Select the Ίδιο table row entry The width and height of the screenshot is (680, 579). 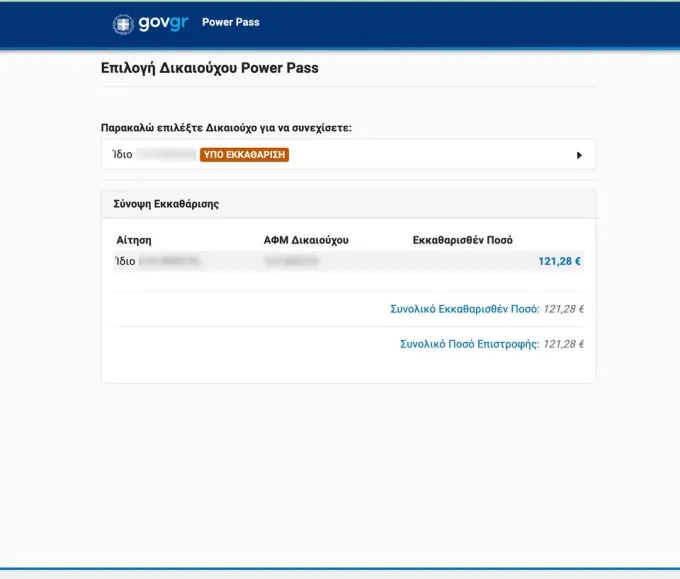349,261
